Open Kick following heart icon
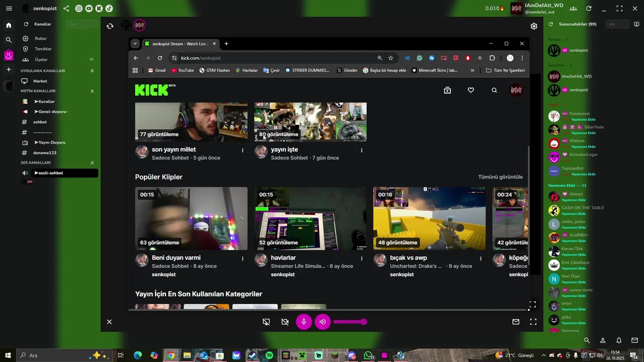Viewport: 644px width, 362px height. [x=471, y=90]
